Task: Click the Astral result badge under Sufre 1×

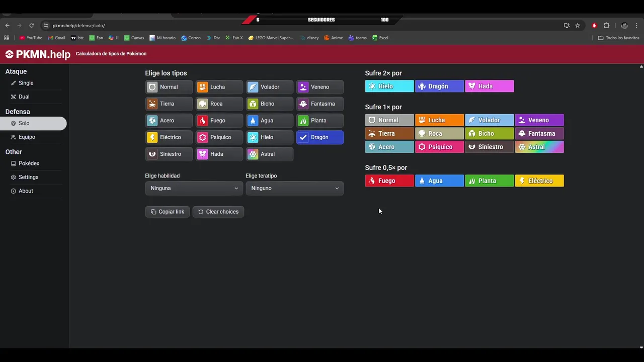Action: 539,147
